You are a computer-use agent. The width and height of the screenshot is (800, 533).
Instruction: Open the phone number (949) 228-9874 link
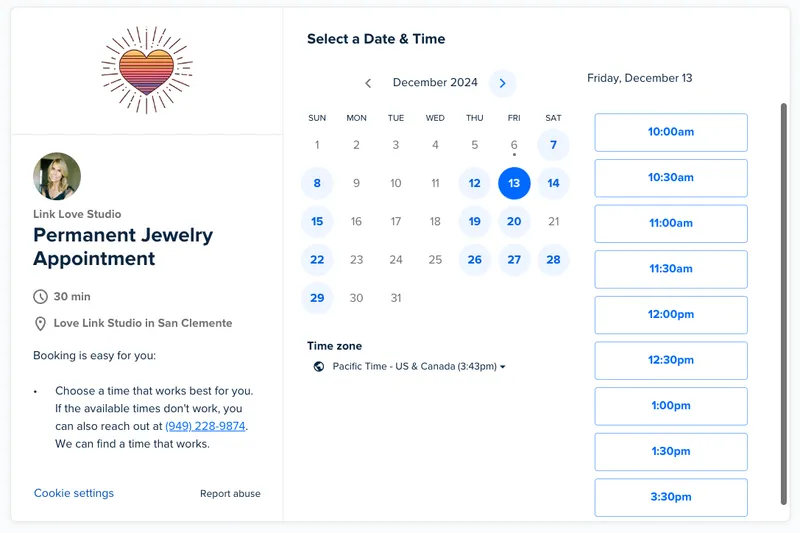pyautogui.click(x=205, y=426)
